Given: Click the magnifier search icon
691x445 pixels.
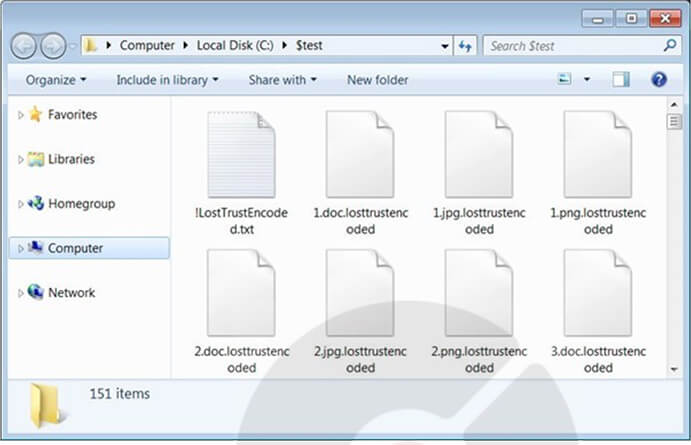Looking at the screenshot, I should (670, 45).
